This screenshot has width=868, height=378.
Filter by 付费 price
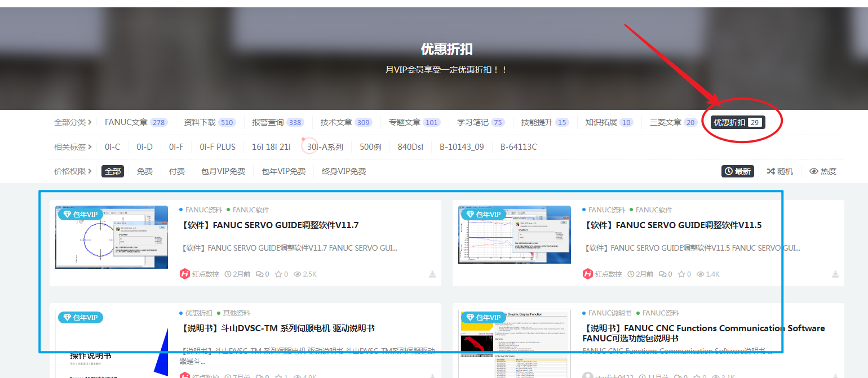pyautogui.click(x=177, y=171)
